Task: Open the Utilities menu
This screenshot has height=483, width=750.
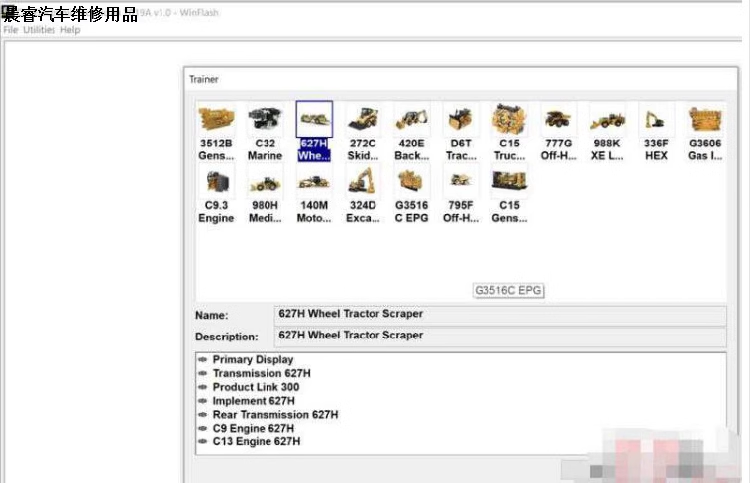Action: pyautogui.click(x=39, y=30)
